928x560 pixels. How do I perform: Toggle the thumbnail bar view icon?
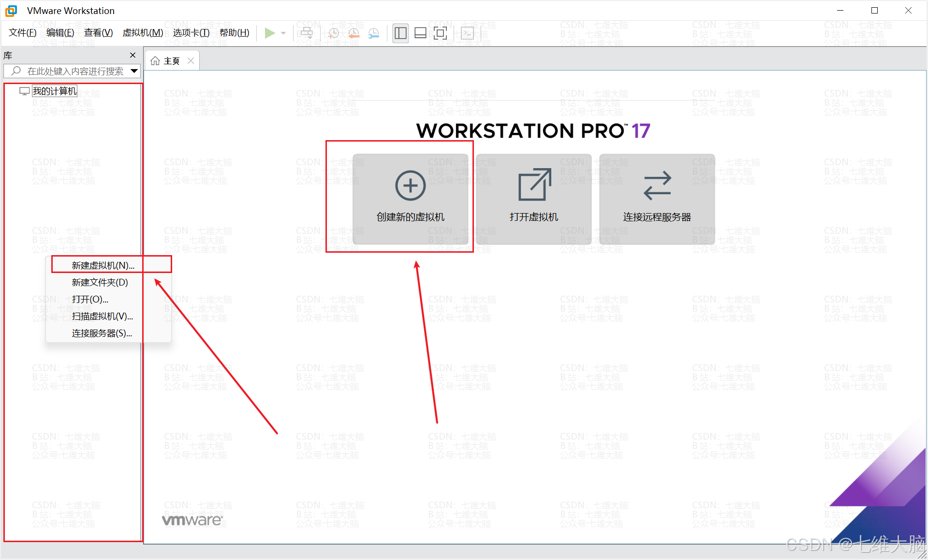coord(420,33)
